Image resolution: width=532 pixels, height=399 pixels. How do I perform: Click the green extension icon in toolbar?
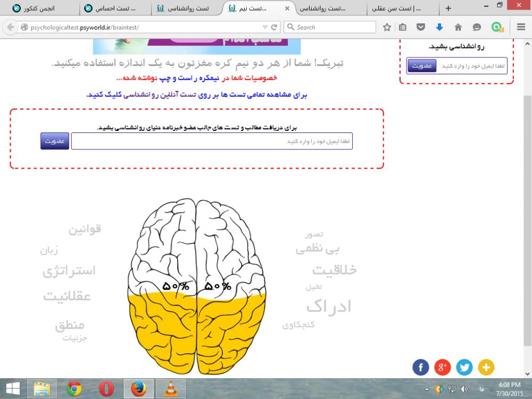[x=497, y=27]
